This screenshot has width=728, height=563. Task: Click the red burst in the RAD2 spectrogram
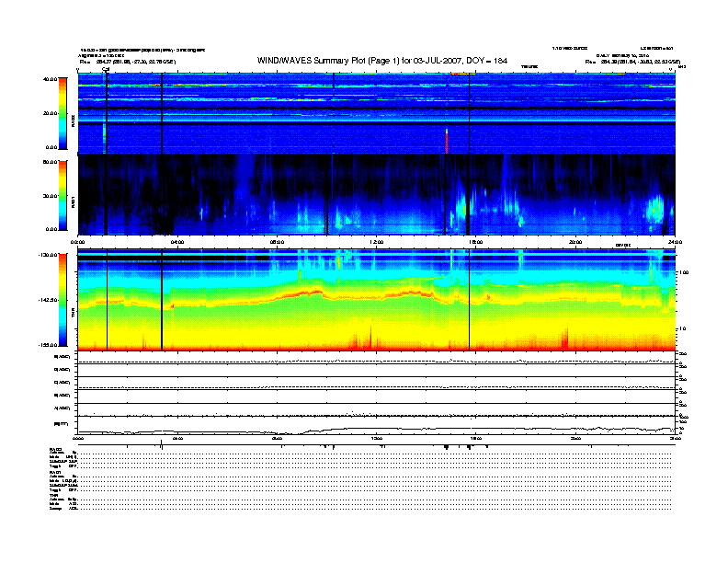pos(447,142)
